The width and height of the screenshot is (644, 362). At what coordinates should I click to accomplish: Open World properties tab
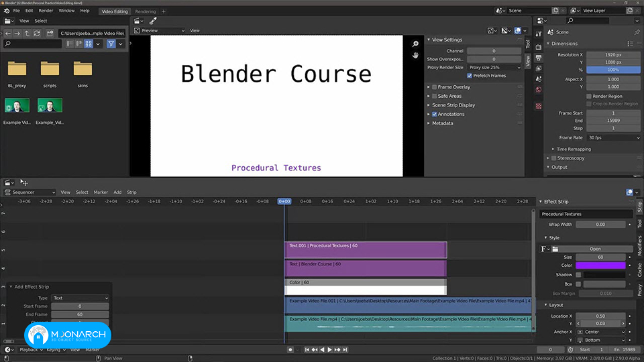click(539, 89)
